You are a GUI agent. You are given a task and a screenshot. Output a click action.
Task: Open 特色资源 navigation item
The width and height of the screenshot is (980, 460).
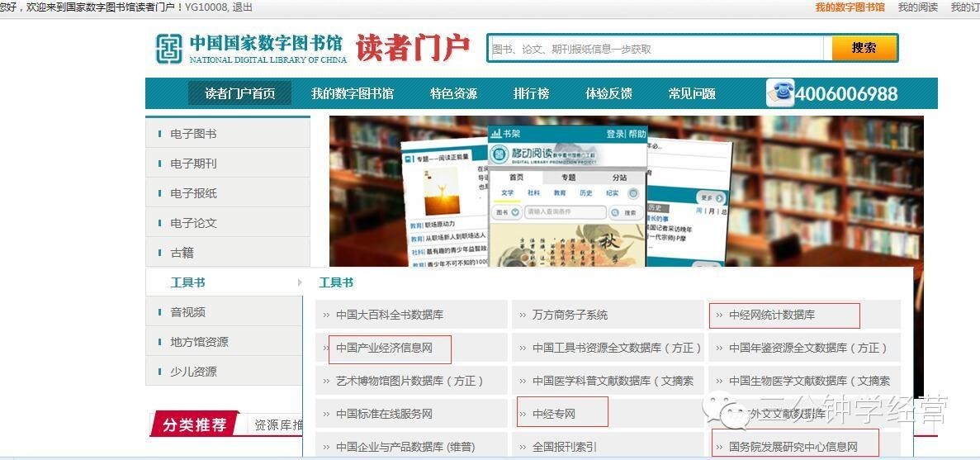click(x=454, y=94)
